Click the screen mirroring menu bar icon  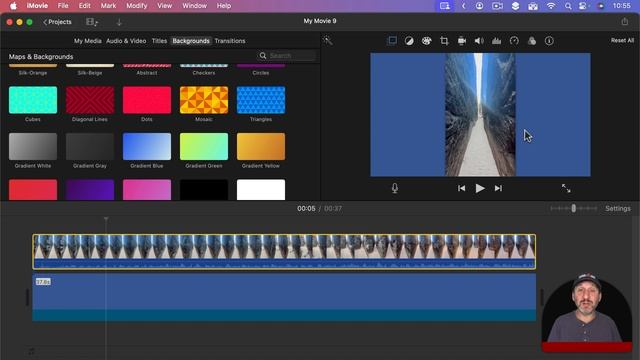444,6
